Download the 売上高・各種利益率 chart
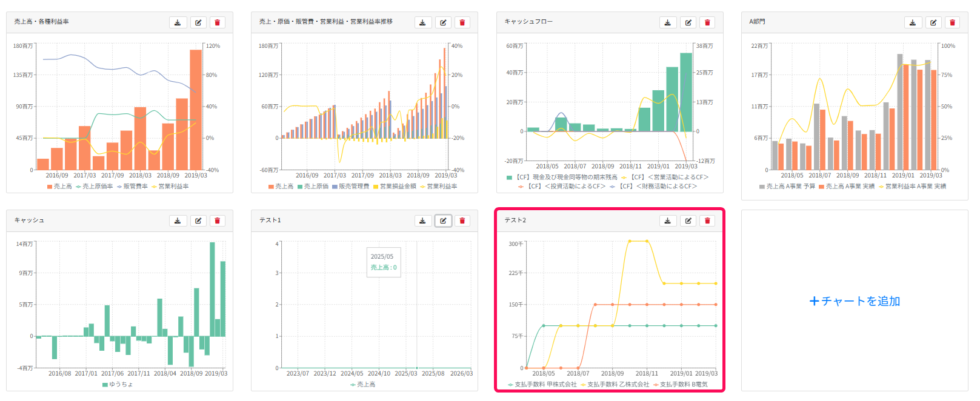 click(x=178, y=22)
